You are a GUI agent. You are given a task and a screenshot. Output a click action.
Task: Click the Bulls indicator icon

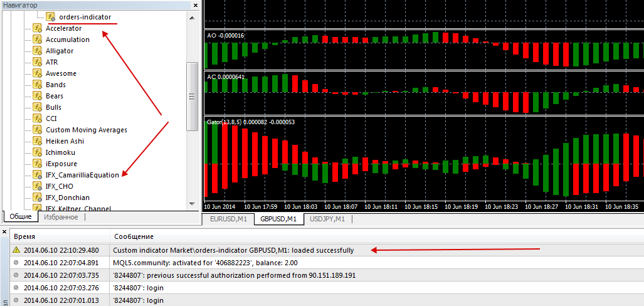pyautogui.click(x=38, y=107)
